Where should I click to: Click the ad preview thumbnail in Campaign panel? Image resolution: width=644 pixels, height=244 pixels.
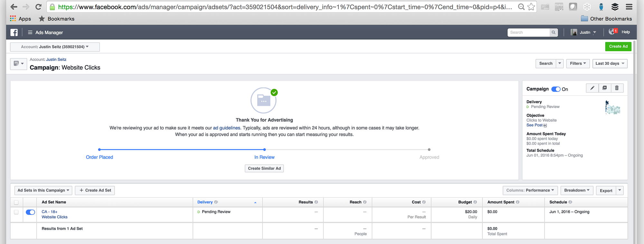613,108
